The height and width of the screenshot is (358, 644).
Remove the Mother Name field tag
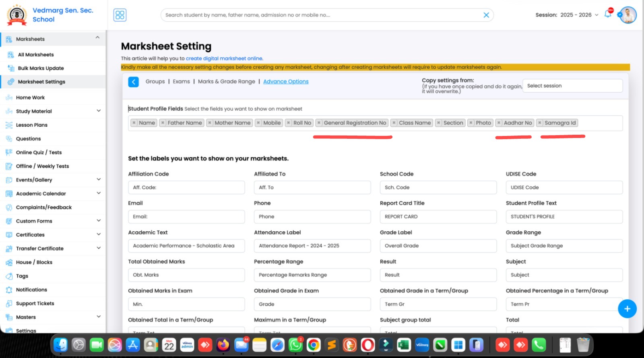click(210, 123)
